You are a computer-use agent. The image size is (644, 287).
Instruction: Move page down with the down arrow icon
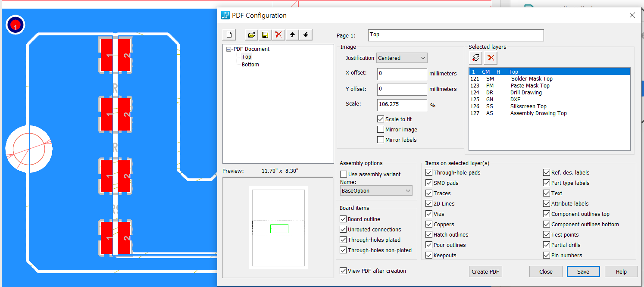point(306,35)
